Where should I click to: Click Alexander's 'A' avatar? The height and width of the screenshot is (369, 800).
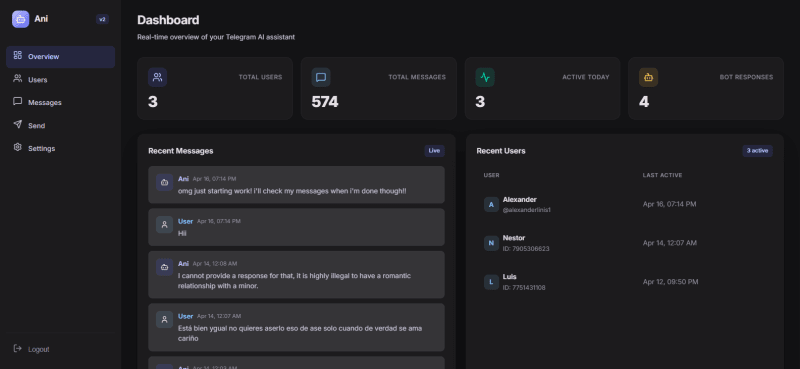[491, 205]
